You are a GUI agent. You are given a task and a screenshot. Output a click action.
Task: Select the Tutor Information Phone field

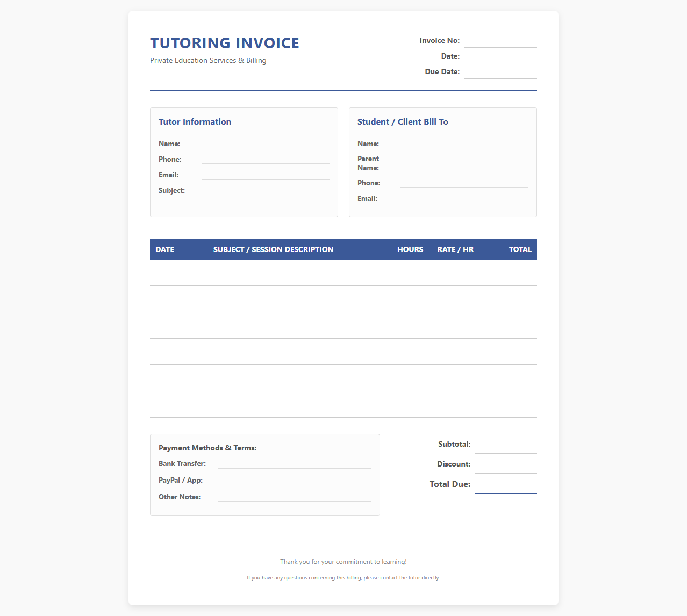[x=266, y=159]
